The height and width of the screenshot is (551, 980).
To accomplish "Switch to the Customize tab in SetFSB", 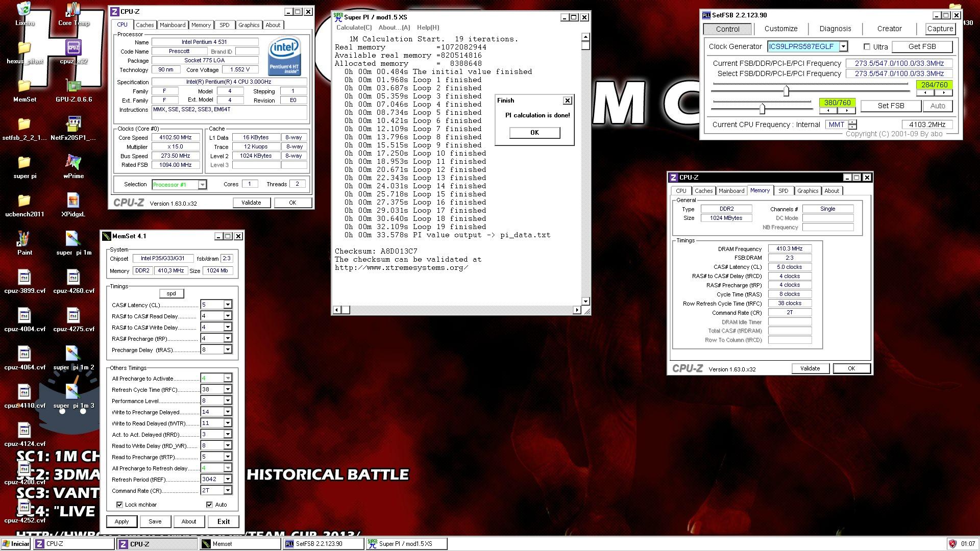I will [780, 29].
